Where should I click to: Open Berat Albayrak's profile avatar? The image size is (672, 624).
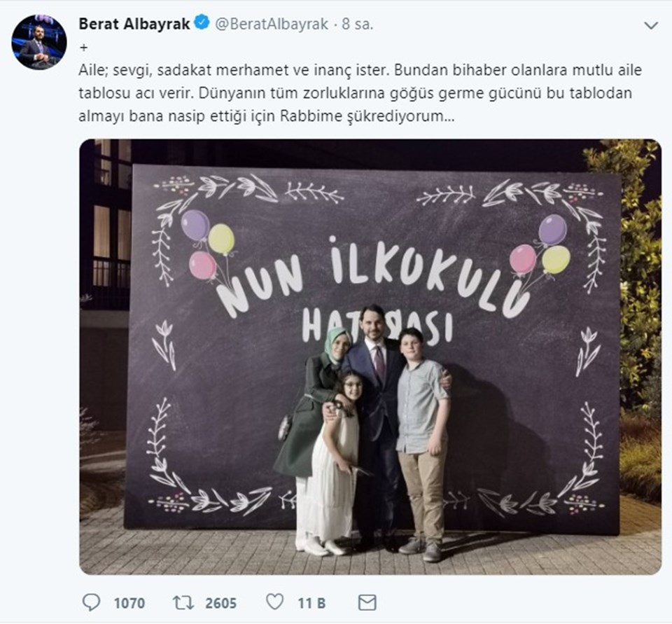[39, 42]
